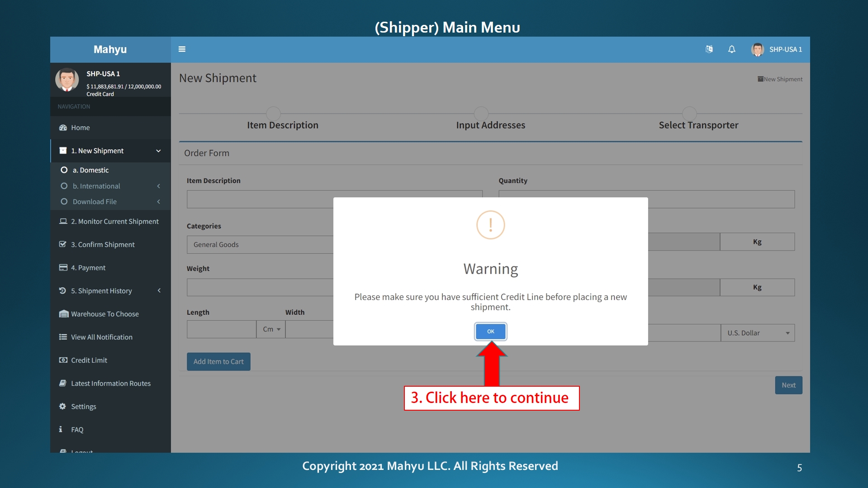Click the New Shipment box icon in sidebar
The height and width of the screenshot is (488, 868).
(63, 151)
